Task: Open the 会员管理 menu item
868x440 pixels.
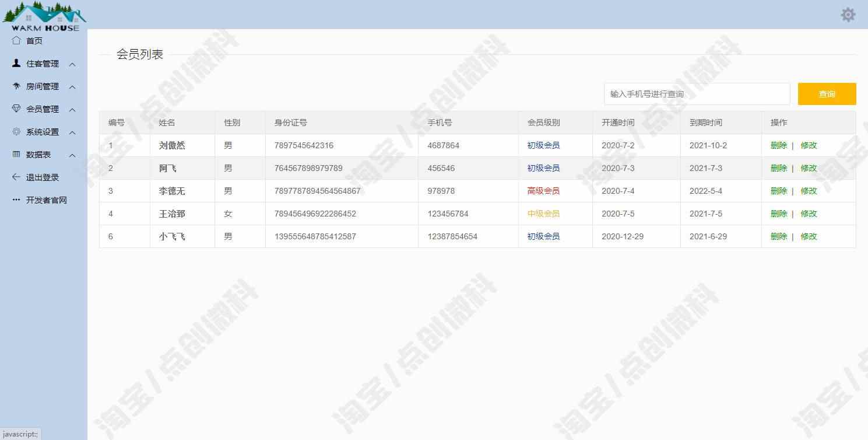Action: pos(43,109)
